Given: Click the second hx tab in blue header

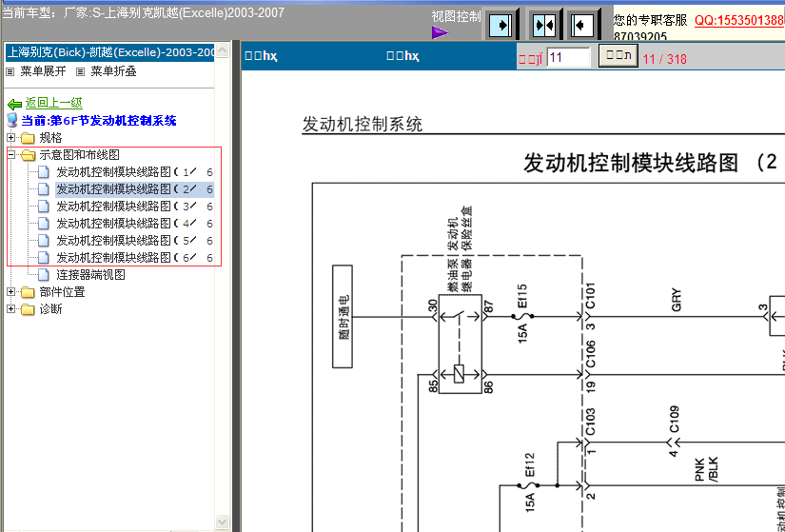Looking at the screenshot, I should click(x=402, y=55).
